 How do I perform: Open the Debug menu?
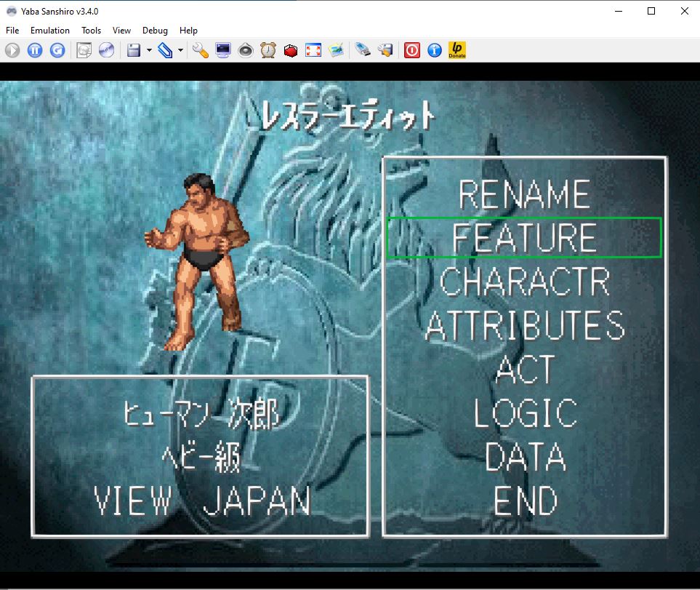tap(155, 31)
